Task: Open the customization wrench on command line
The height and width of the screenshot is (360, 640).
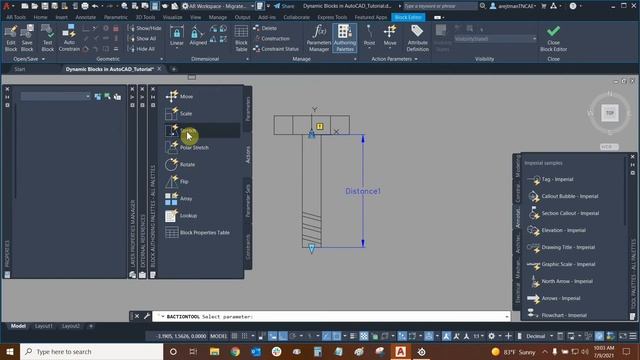Action: pos(147,316)
